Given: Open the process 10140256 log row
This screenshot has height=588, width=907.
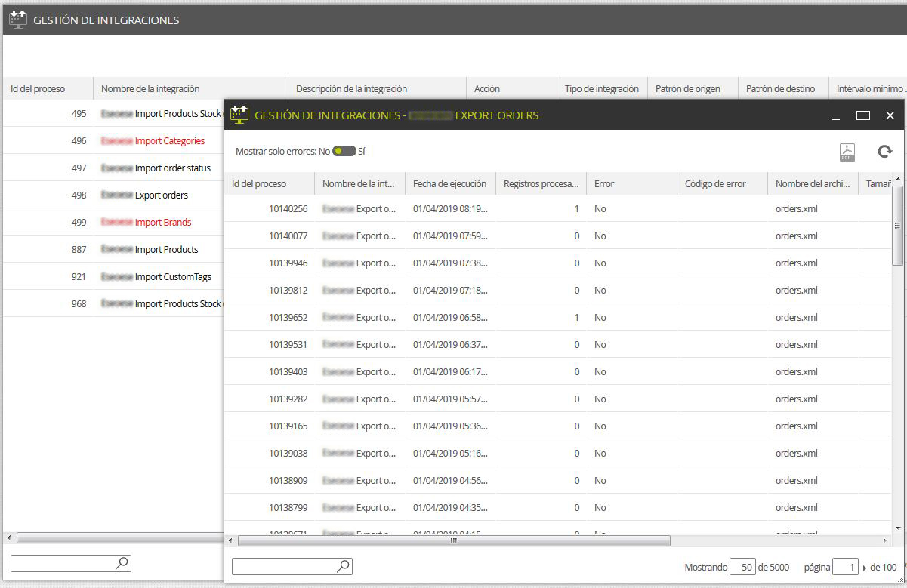Looking at the screenshot, I should tap(557, 208).
